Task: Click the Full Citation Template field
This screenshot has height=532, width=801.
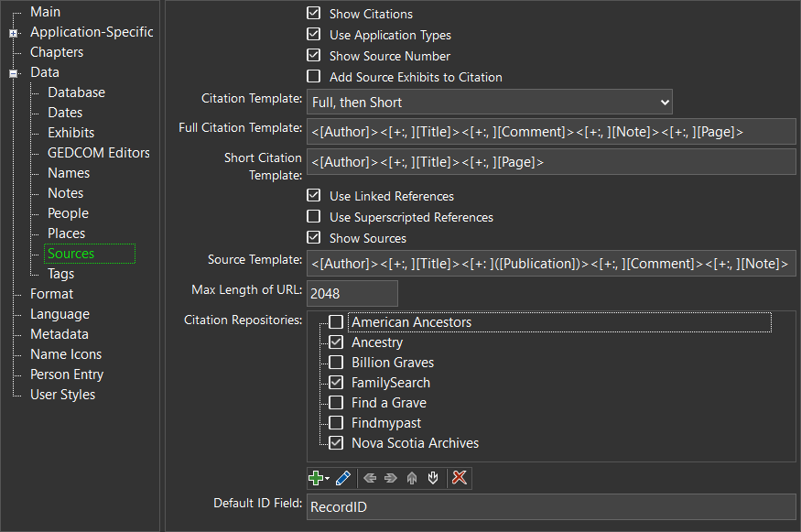Action: point(551,131)
